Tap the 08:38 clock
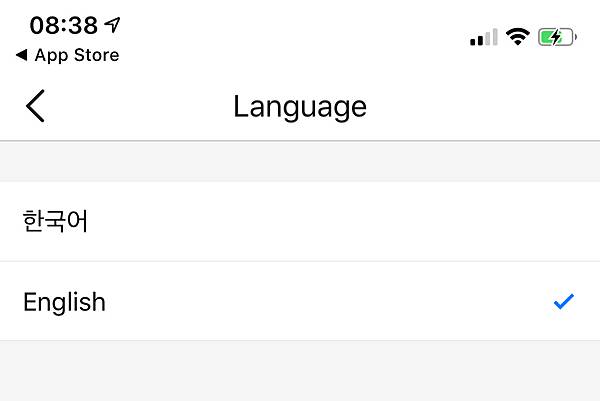This screenshot has width=600, height=401. pos(64,25)
